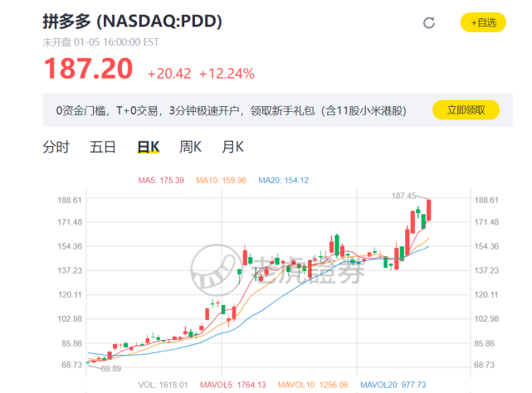Click the percentage change +12.24%
This screenshot has height=393, width=532.
tap(227, 74)
